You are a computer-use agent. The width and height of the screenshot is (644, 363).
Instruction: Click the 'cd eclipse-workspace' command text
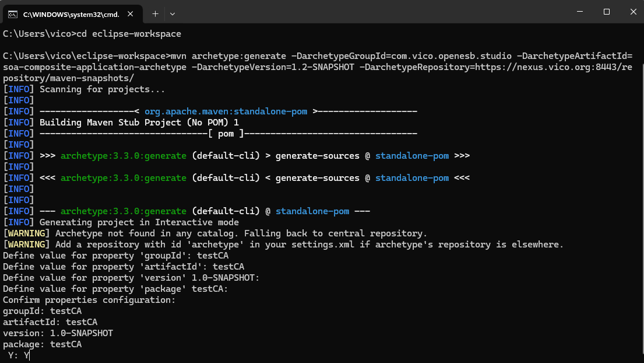tap(129, 34)
